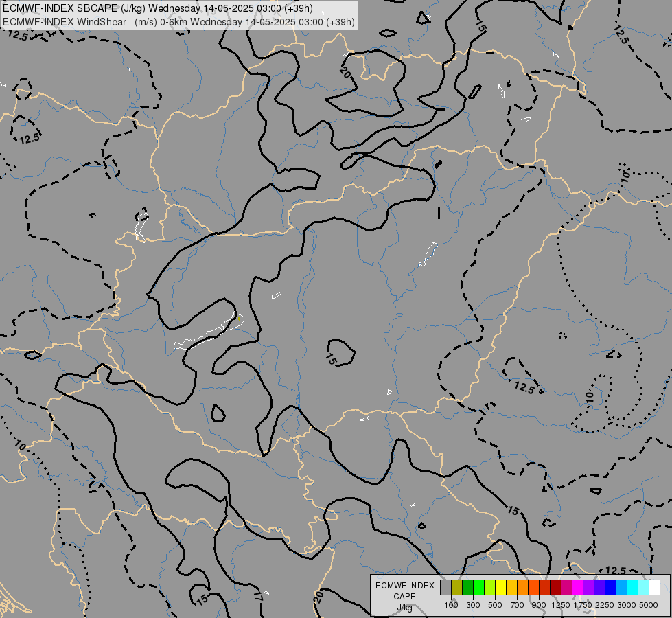672x618 pixels.
Task: Click the legend label '500'
Action: pos(495,605)
